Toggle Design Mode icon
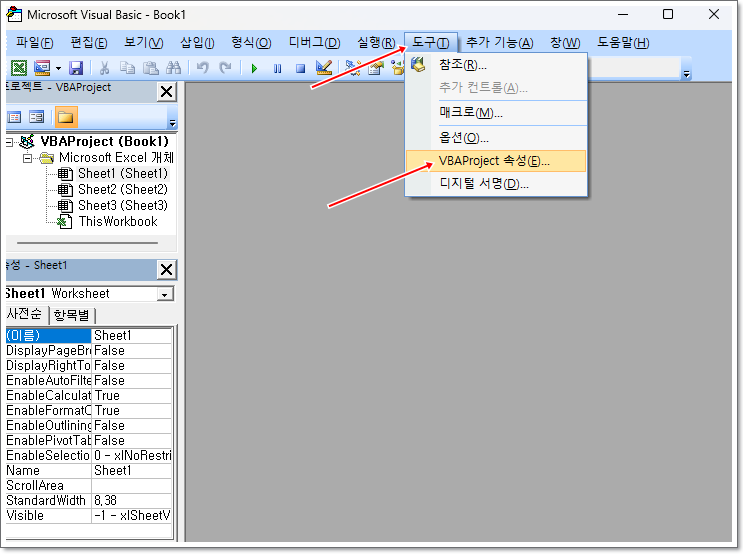The width and height of the screenshot is (744, 554). tap(324, 68)
